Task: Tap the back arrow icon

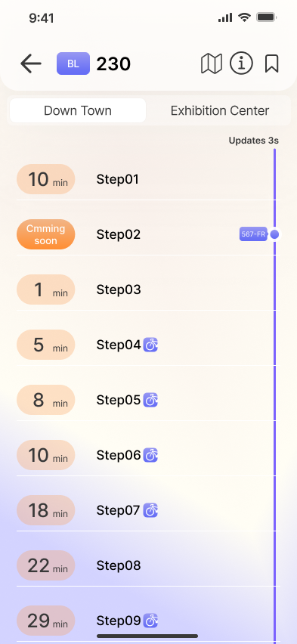Action: (31, 63)
